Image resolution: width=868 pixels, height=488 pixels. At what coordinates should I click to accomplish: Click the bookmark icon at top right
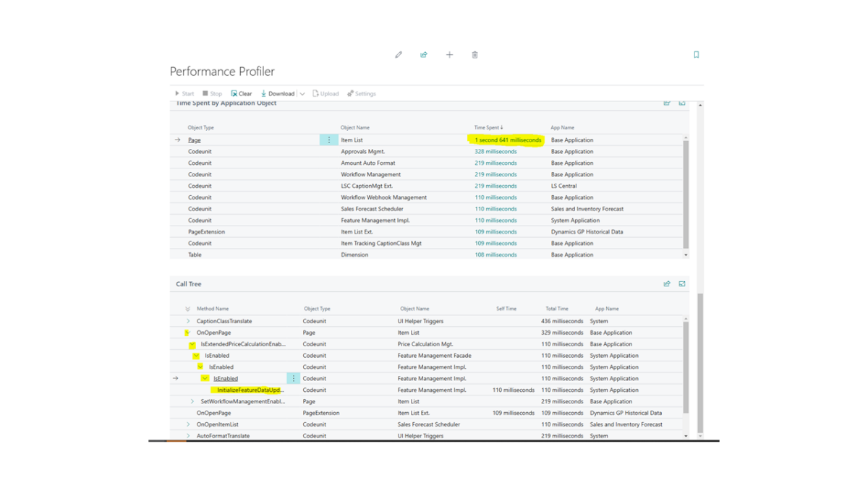coord(696,54)
